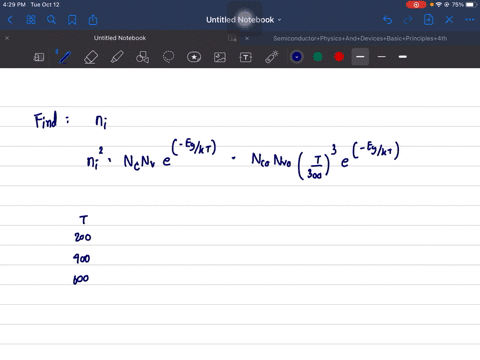Open the search magnifier
The width and height of the screenshot is (480, 360).
tap(51, 20)
